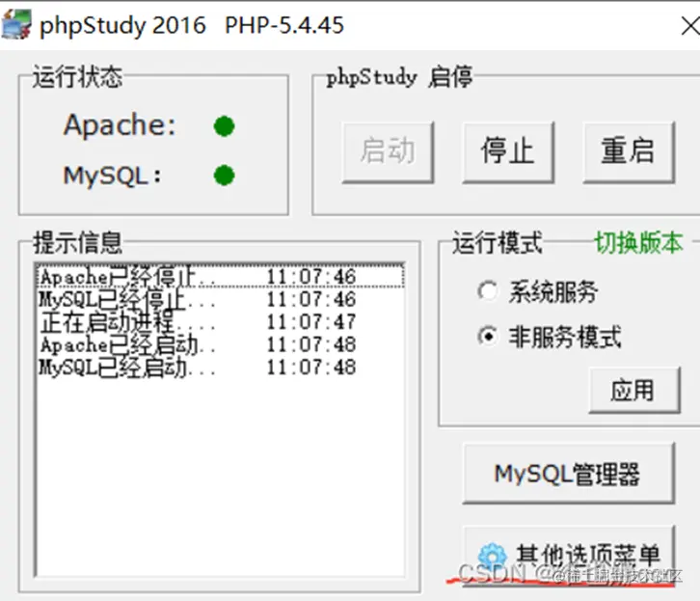Screen dimensions: 700x601
Task: Apply run mode with 应用 button
Action: tap(634, 390)
